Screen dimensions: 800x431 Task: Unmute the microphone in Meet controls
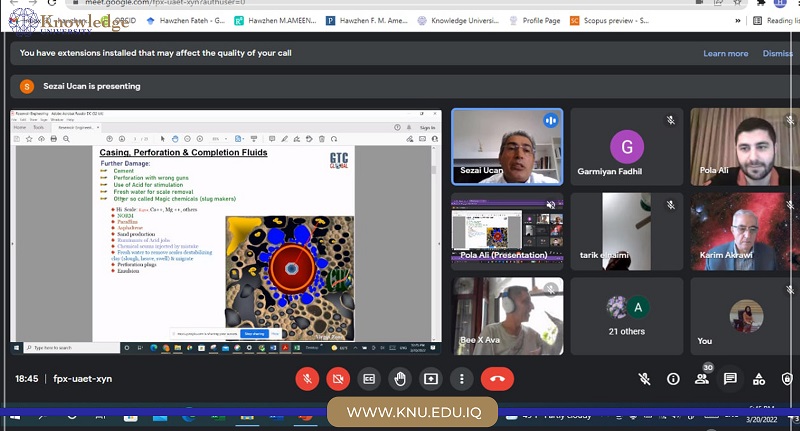tap(307, 379)
